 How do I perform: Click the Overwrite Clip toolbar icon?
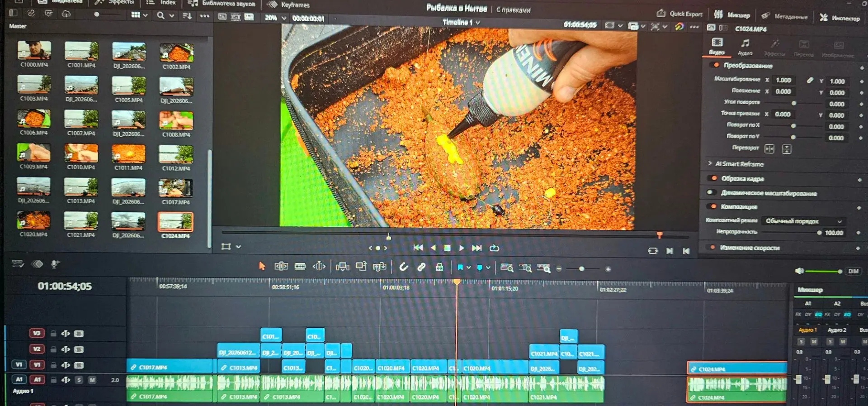pyautogui.click(x=361, y=267)
